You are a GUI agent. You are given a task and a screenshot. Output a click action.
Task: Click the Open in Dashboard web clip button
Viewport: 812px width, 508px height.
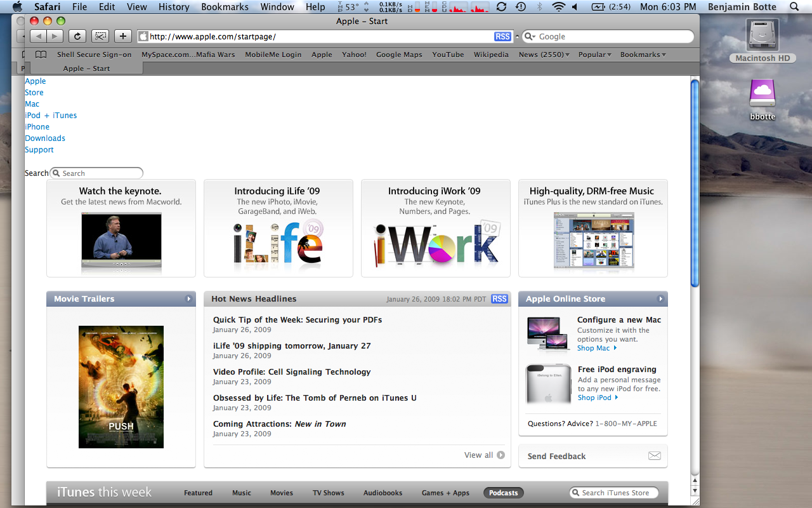(x=100, y=37)
